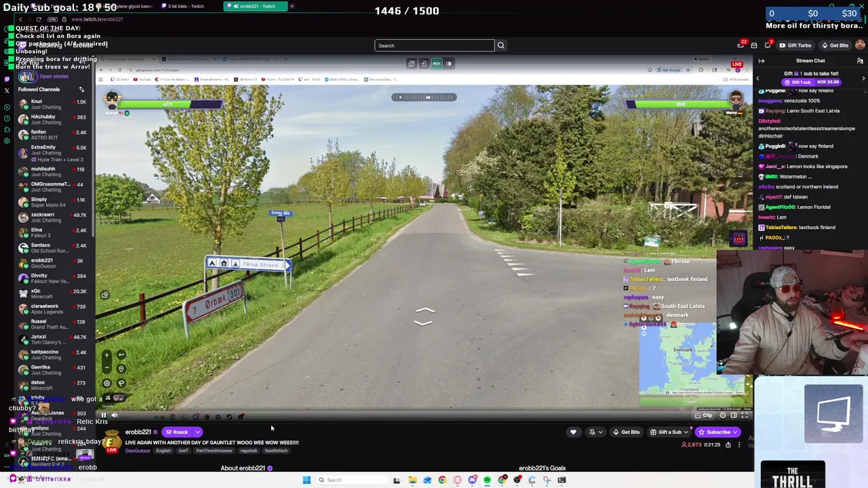Show next gift leaderboard with right arrow

[863, 79]
